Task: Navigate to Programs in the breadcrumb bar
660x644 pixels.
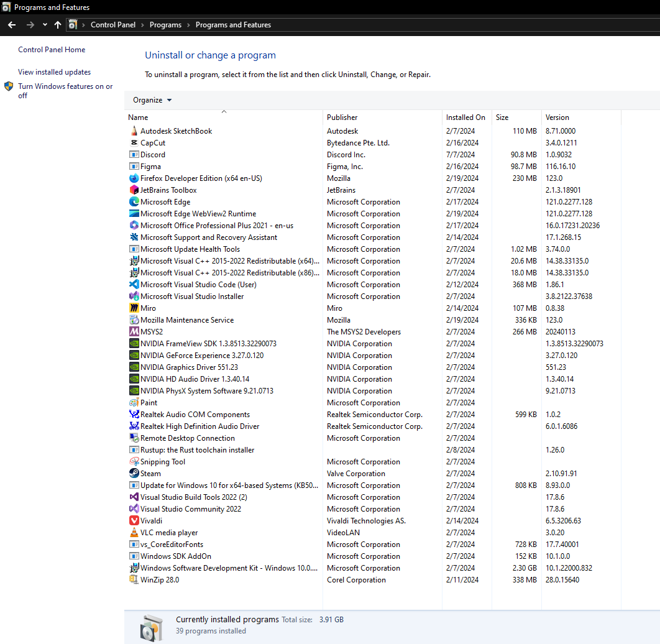Action: [x=165, y=25]
